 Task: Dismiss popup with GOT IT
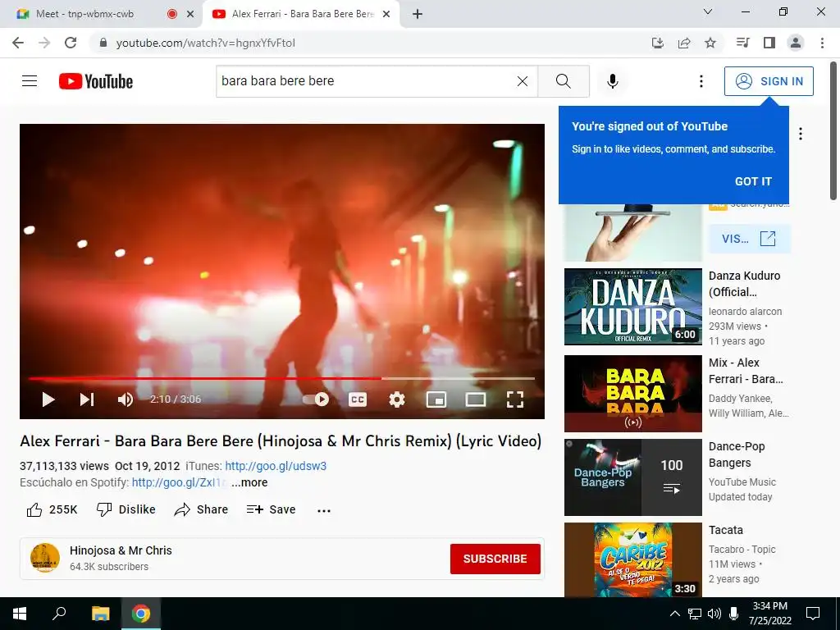click(753, 181)
